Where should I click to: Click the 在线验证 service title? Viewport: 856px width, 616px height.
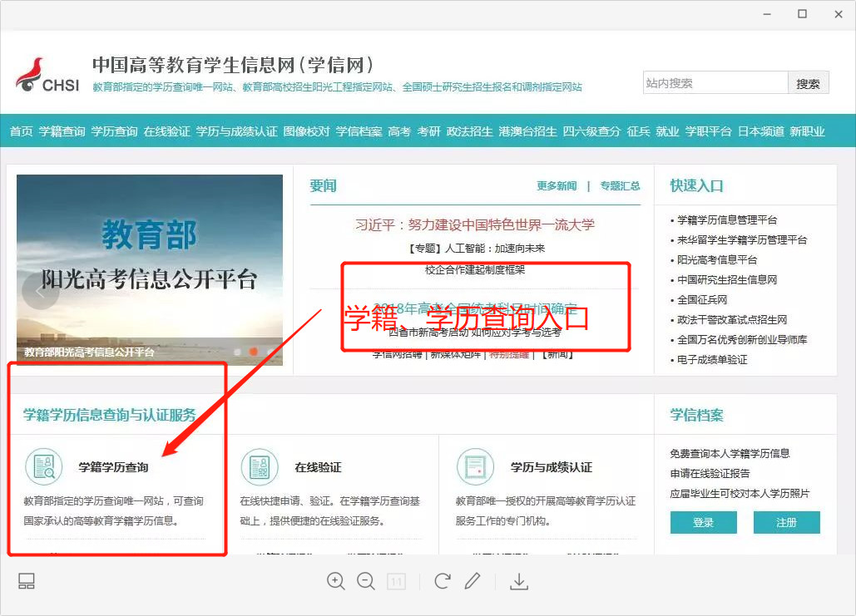point(318,467)
